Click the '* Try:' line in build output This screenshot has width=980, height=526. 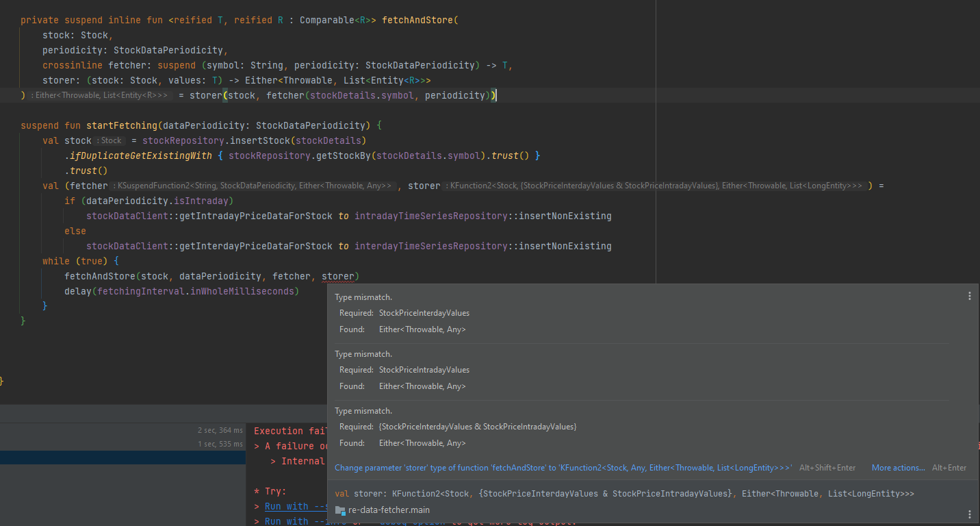click(270, 491)
